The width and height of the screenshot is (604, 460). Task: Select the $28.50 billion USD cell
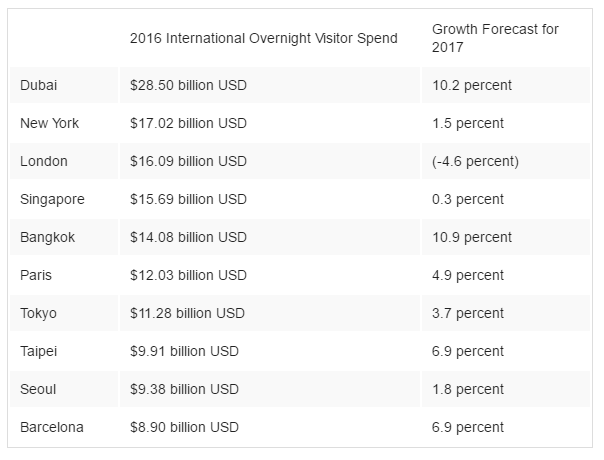pyautogui.click(x=188, y=86)
